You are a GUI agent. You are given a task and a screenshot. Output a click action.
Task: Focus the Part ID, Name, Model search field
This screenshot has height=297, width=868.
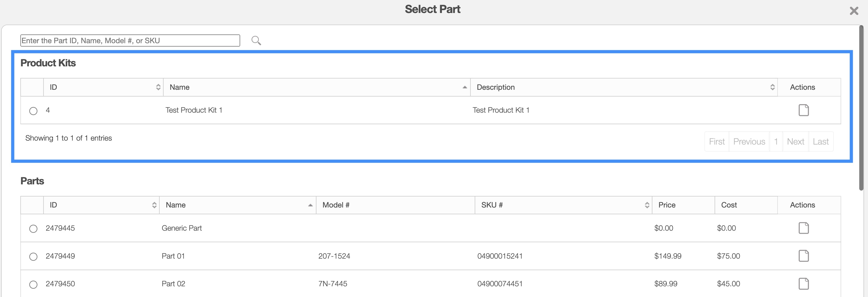[x=130, y=40]
